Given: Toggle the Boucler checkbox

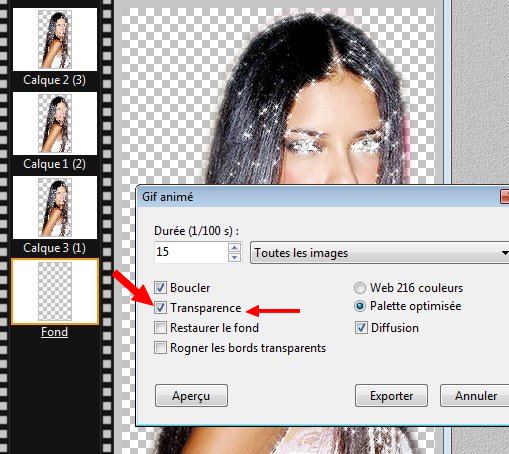Looking at the screenshot, I should [160, 287].
